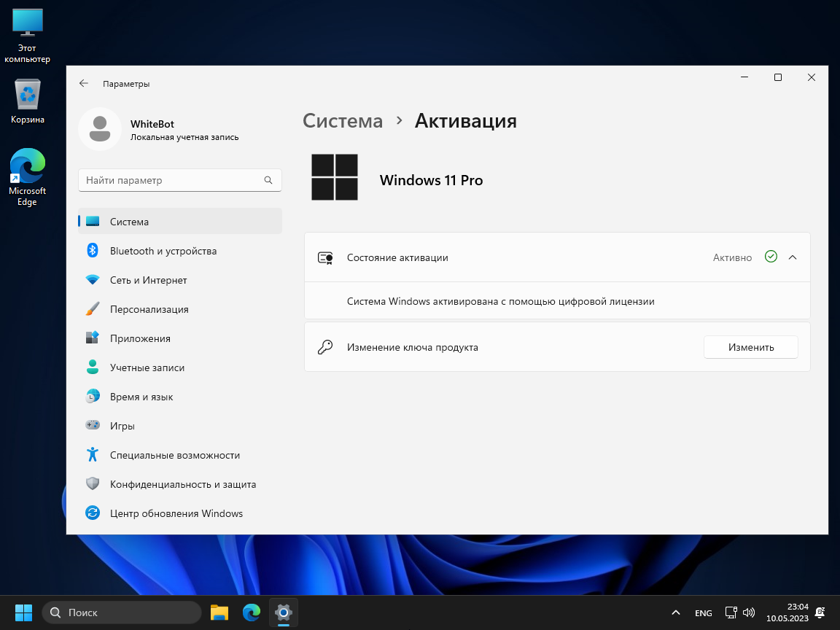
Task: Open File Explorer from taskbar
Action: click(x=219, y=612)
